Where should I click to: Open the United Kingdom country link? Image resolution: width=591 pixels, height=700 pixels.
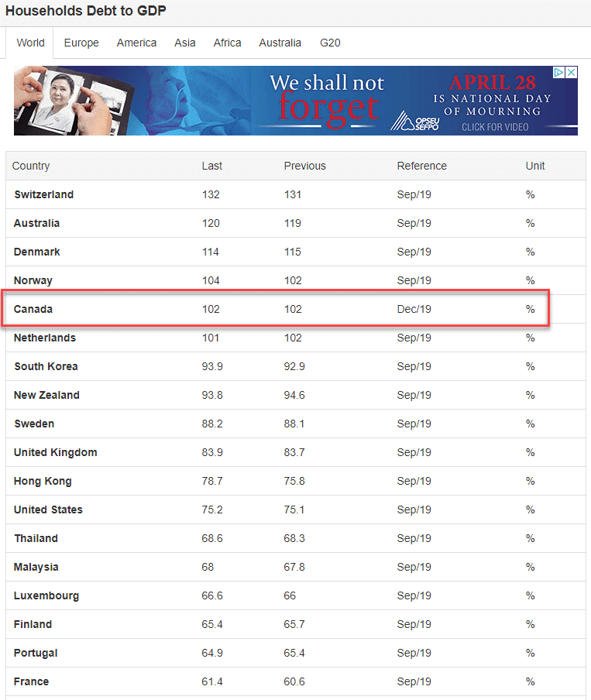point(56,452)
